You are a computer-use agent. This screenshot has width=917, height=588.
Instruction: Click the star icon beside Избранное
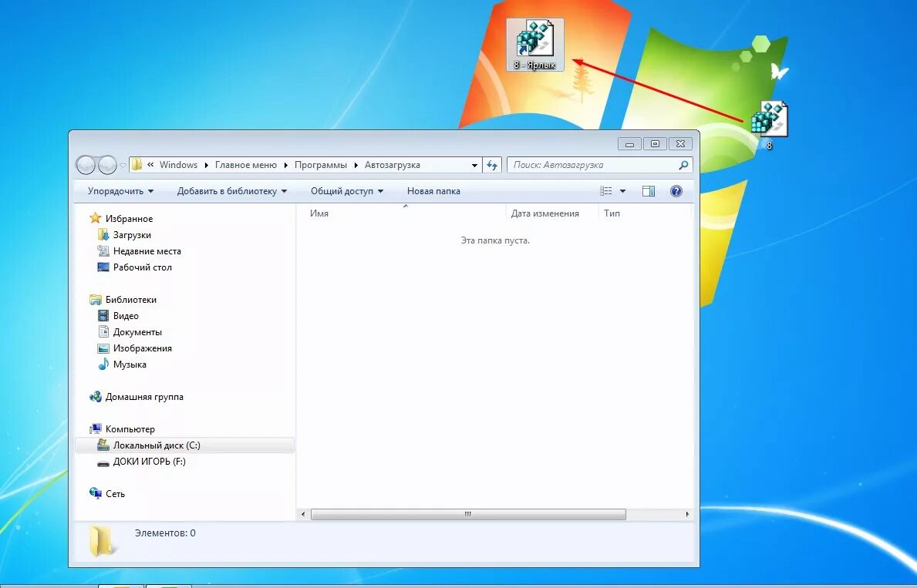pos(96,219)
